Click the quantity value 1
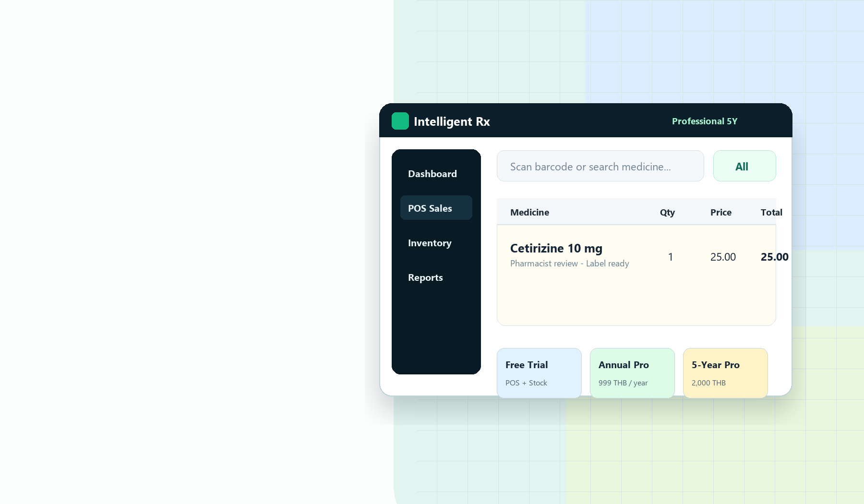The image size is (864, 504). 671,257
